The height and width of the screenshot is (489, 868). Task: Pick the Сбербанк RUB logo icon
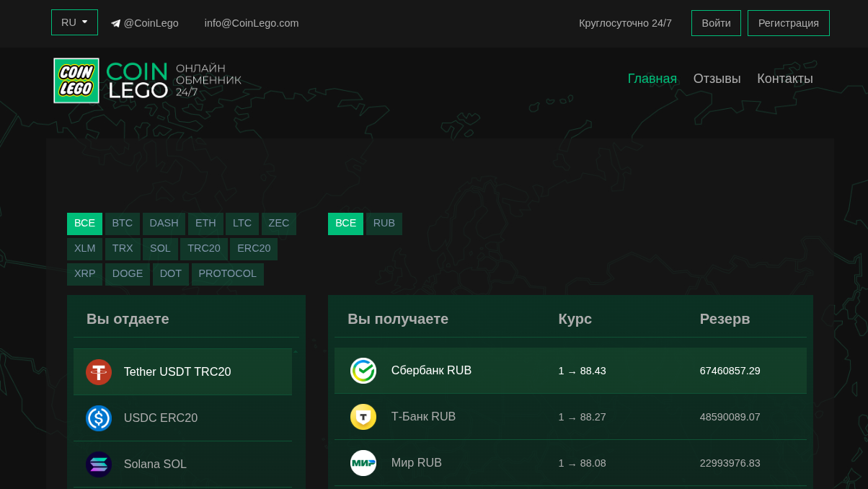(363, 371)
